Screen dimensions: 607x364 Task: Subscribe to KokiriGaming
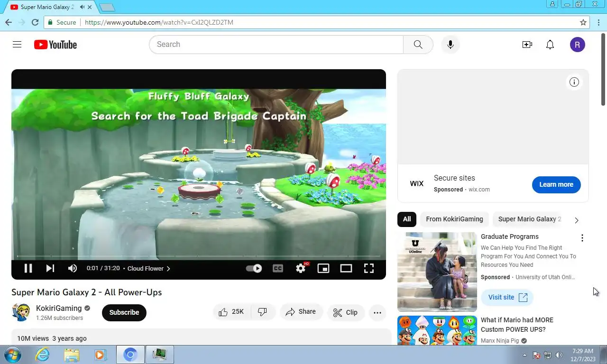[x=124, y=312]
